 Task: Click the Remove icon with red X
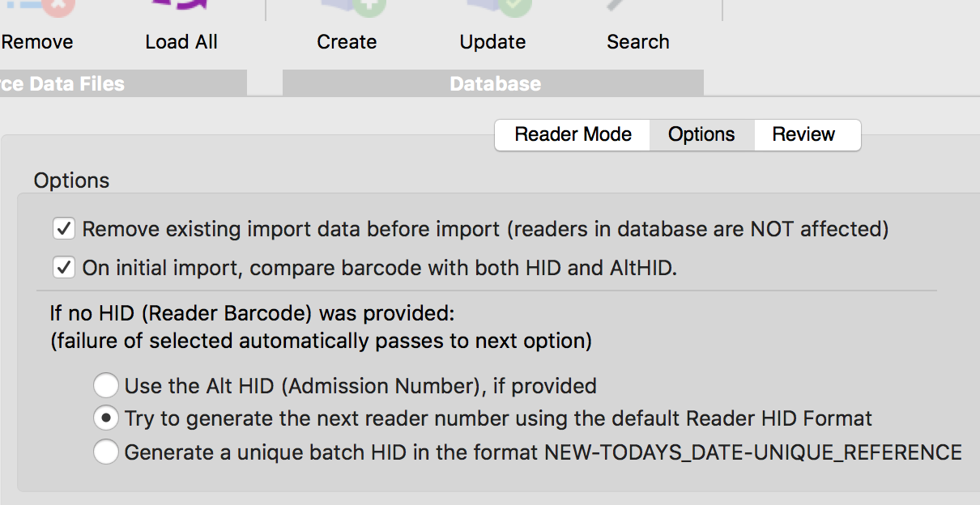[x=39, y=8]
